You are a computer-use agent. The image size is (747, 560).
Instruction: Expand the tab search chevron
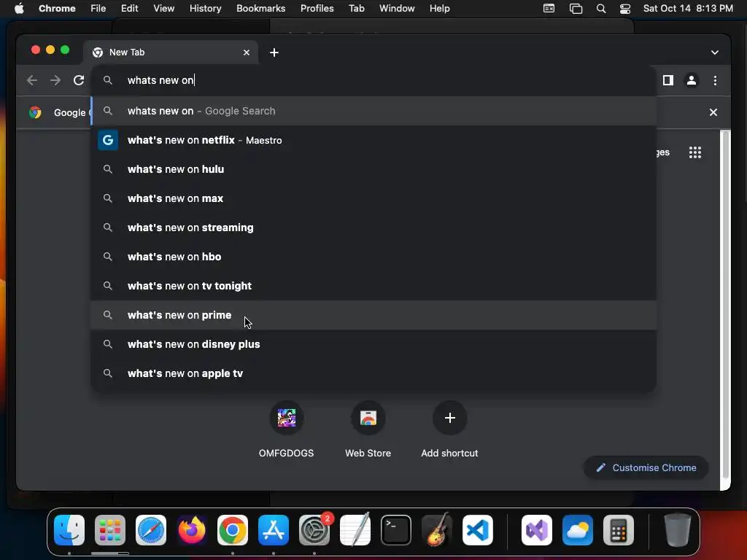(715, 52)
